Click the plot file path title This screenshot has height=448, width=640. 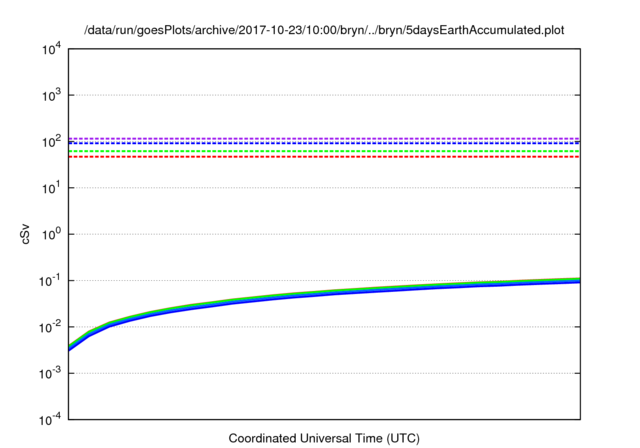pos(324,30)
